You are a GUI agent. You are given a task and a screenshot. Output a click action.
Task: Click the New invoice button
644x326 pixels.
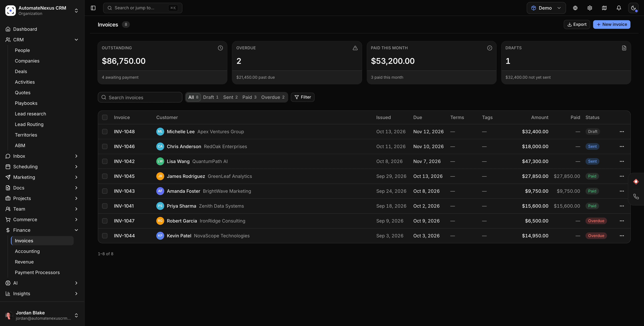(611, 24)
